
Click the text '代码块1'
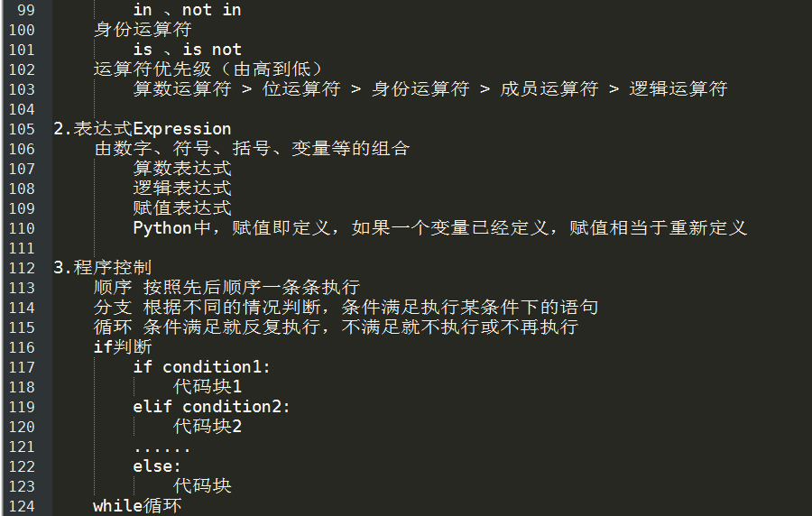tap(208, 387)
